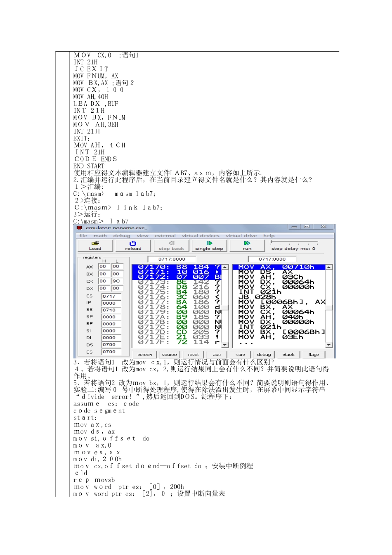Click the aux button
The image size is (392, 555).
[x=217, y=354]
